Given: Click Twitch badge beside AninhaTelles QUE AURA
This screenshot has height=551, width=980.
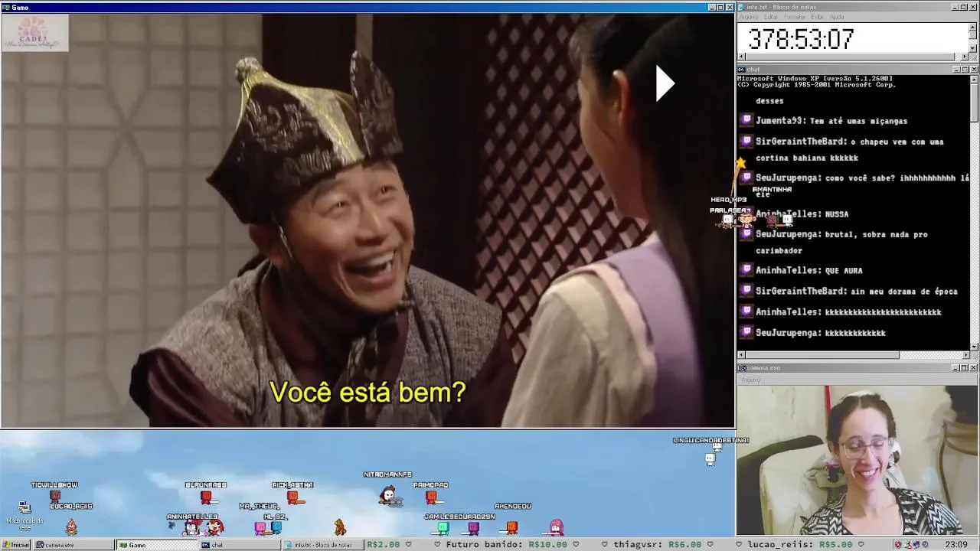Looking at the screenshot, I should pyautogui.click(x=746, y=269).
